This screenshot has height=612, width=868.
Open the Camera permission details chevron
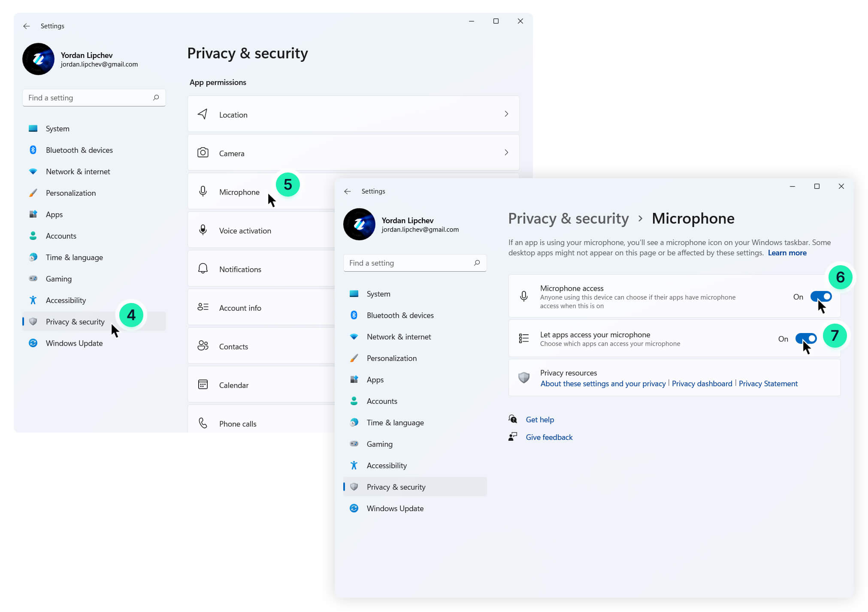[x=507, y=152]
